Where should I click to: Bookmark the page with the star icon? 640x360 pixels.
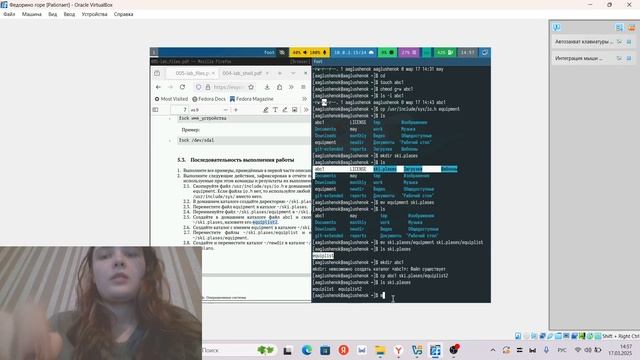[x=251, y=87]
